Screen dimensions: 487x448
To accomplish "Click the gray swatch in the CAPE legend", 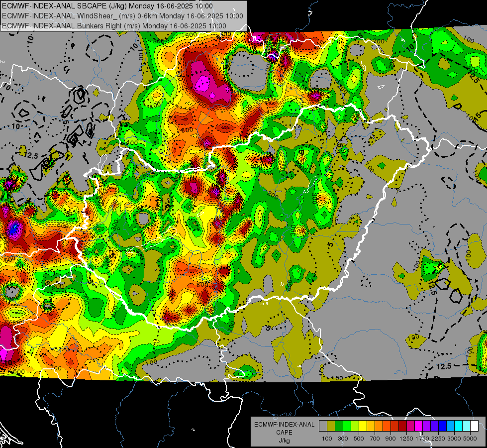I will click(x=323, y=426).
